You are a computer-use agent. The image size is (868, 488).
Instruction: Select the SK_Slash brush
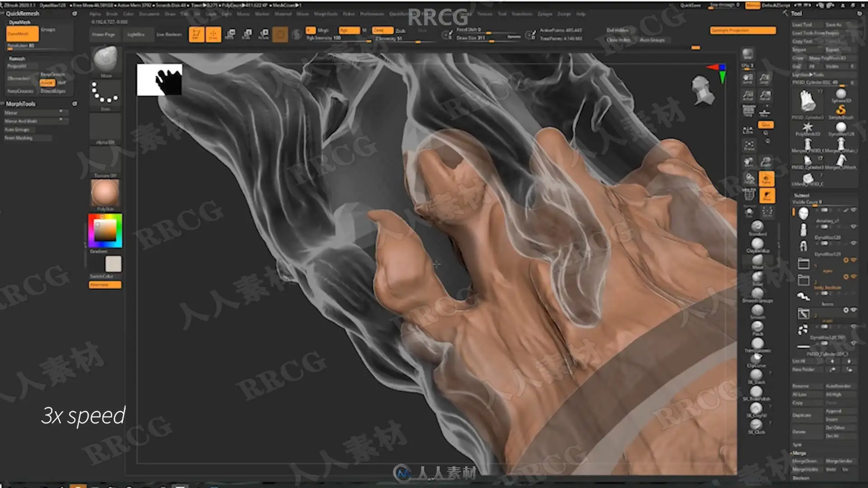756,376
